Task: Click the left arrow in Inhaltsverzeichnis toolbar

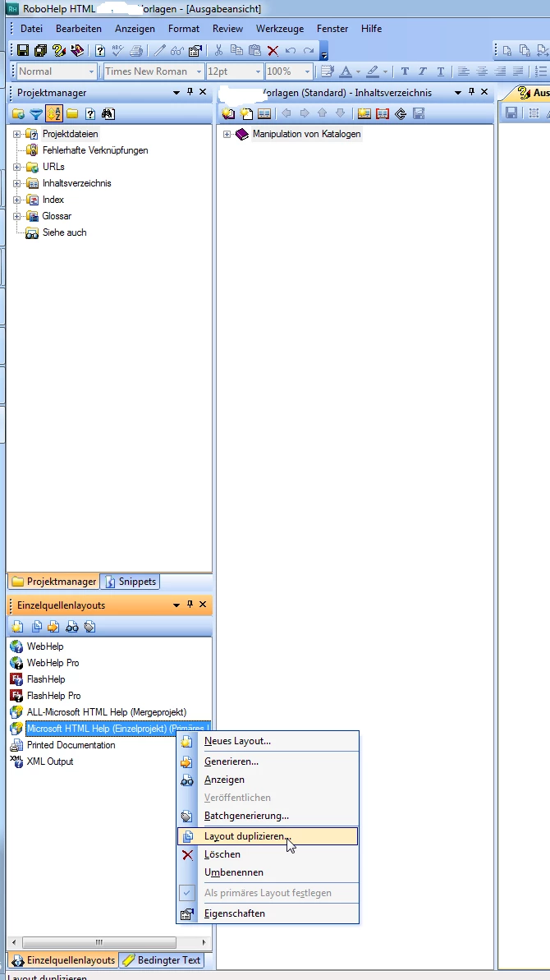Action: pyautogui.click(x=286, y=113)
